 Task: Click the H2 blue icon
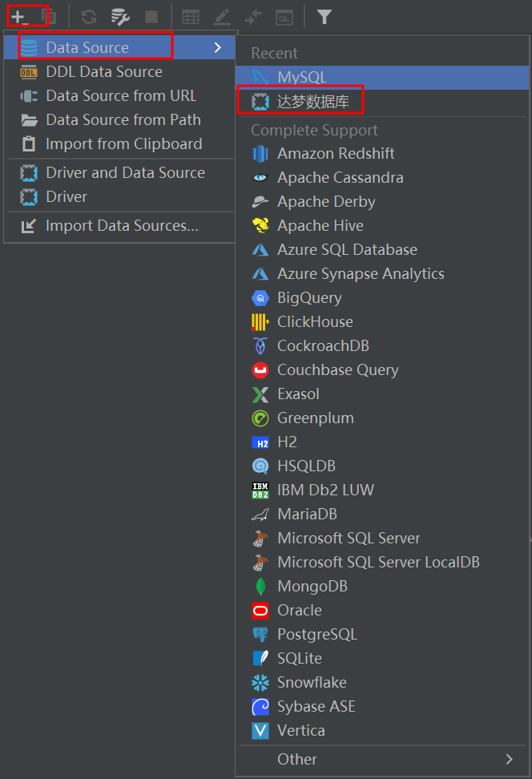260,442
